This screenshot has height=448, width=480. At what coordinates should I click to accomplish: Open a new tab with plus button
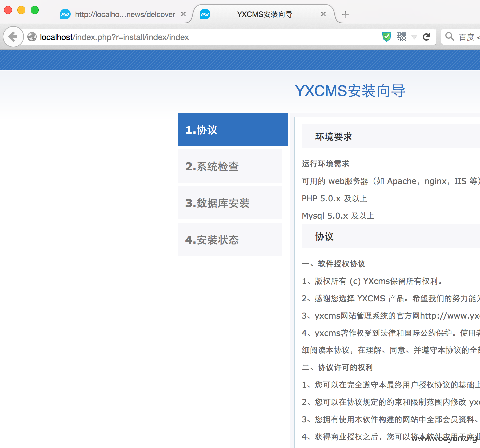tap(346, 14)
